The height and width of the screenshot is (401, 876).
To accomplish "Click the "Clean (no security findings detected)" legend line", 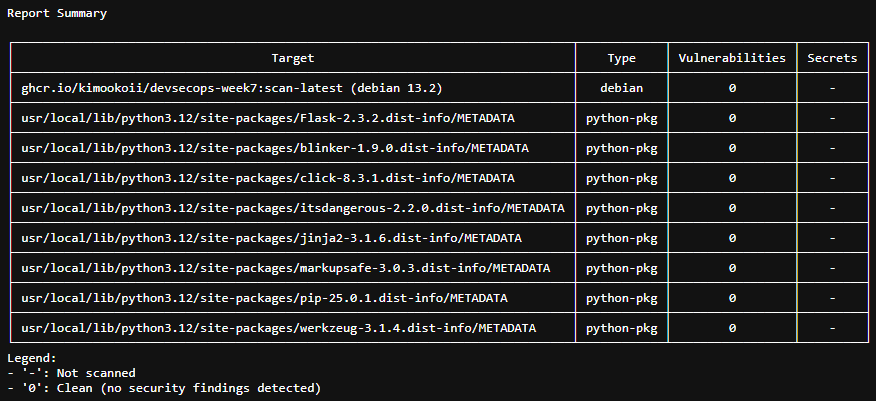I will [x=163, y=388].
